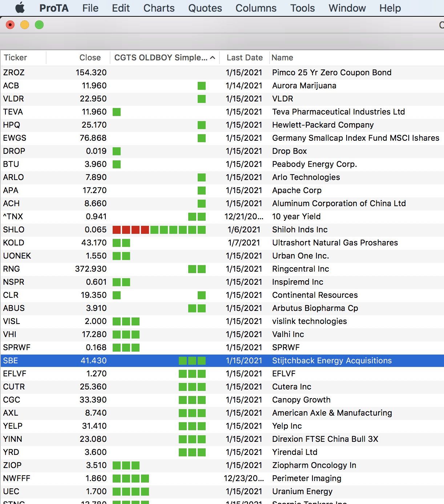Select the EFLVF ticker
Screen dimensions: 444x504
pos(15,373)
